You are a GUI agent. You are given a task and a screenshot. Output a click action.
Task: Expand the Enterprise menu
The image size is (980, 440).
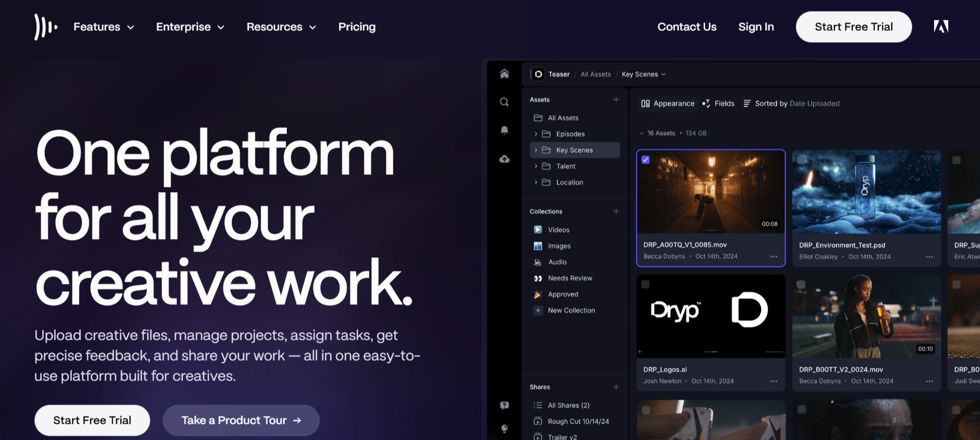coord(190,27)
